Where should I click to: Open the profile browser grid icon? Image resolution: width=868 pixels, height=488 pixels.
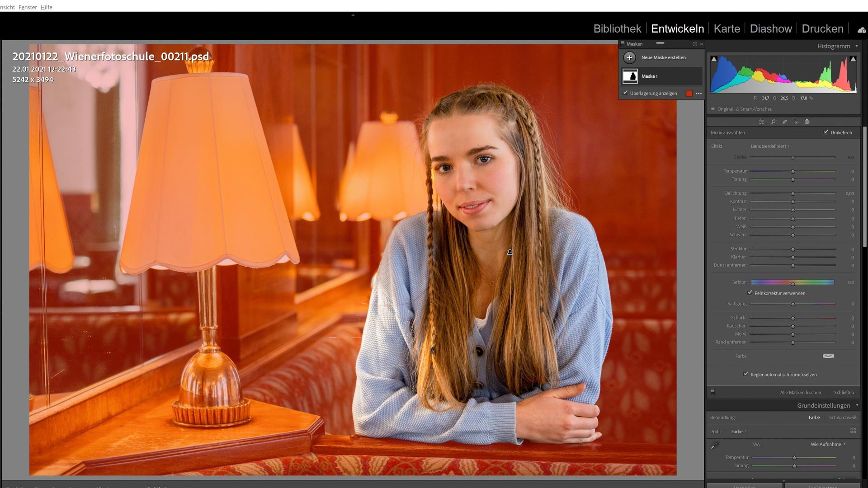(x=853, y=431)
